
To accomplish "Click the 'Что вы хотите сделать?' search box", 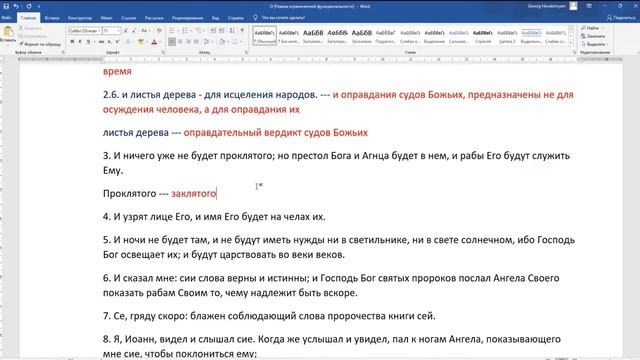I will pyautogui.click(x=283, y=18).
